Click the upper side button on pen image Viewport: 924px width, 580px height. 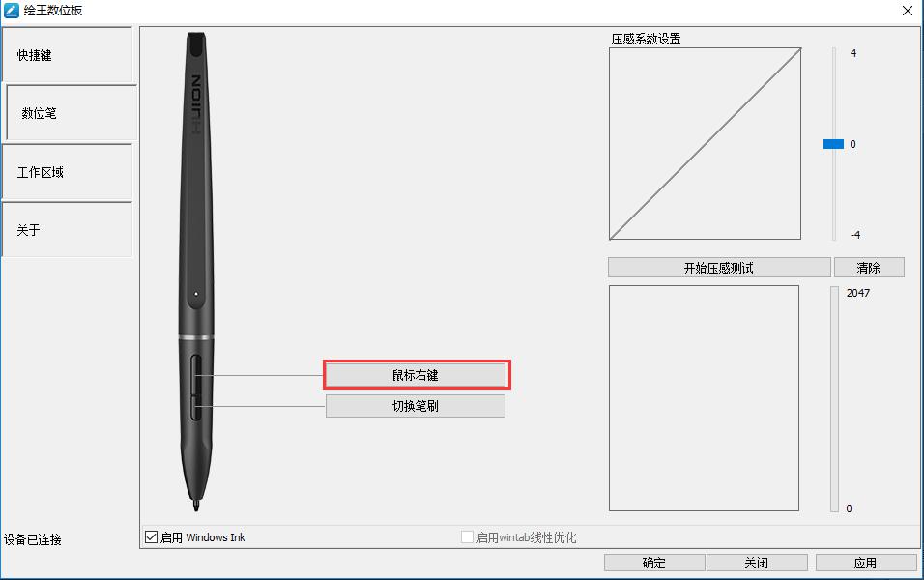(x=195, y=373)
